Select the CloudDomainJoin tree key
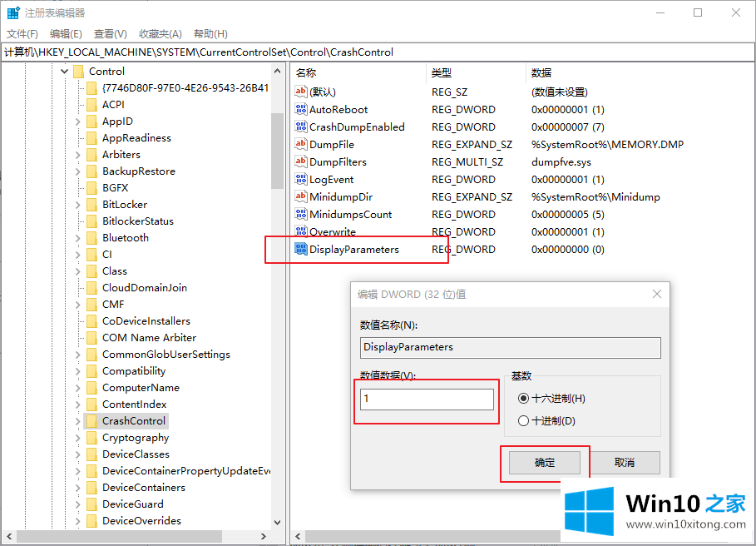The image size is (756, 546). point(144,288)
